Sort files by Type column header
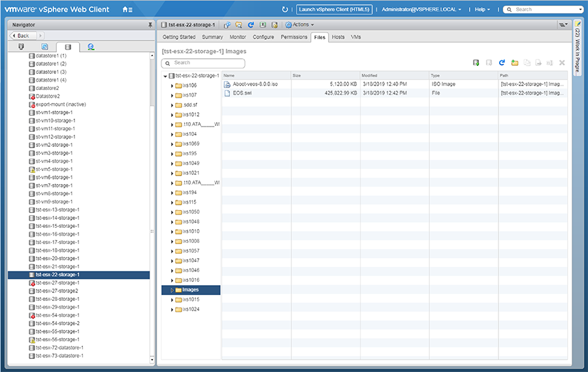Image resolution: width=588 pixels, height=372 pixels. [x=463, y=75]
